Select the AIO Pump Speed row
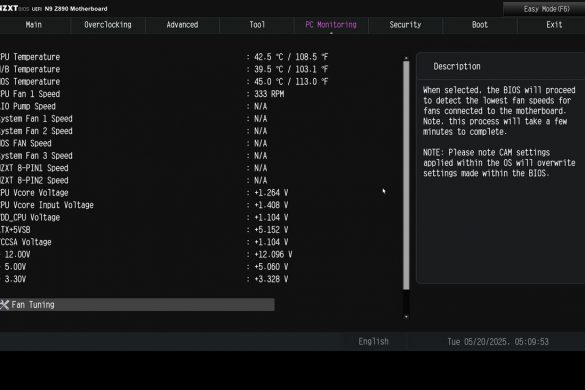This screenshot has width=585, height=390. coord(134,106)
